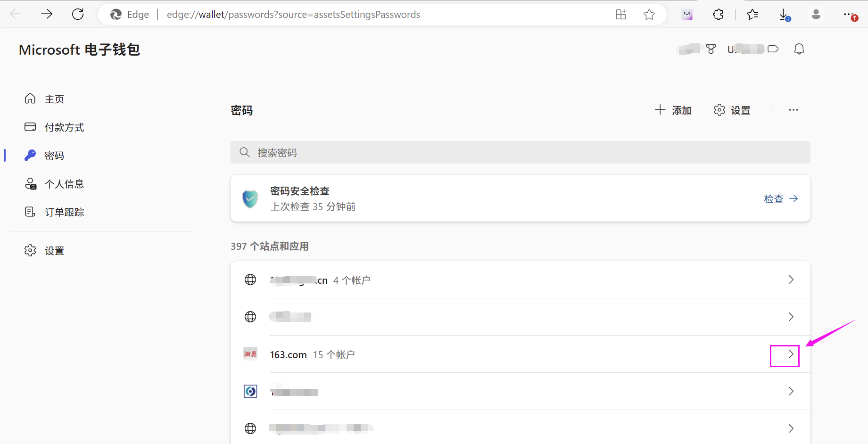Open the downloads icon in toolbar
This screenshot has width=868, height=444.
pyautogui.click(x=784, y=15)
